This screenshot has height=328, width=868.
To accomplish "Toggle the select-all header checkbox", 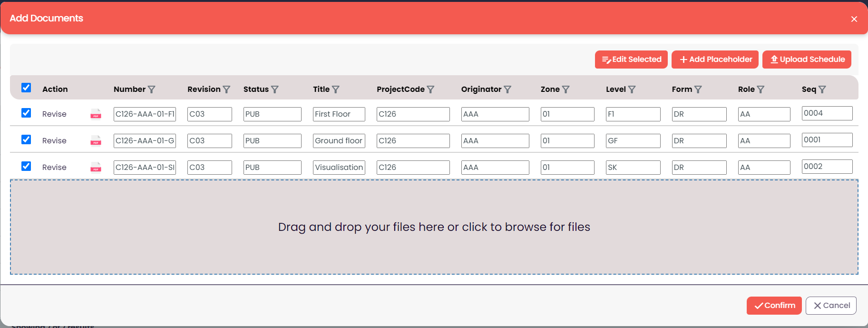I will 26,88.
